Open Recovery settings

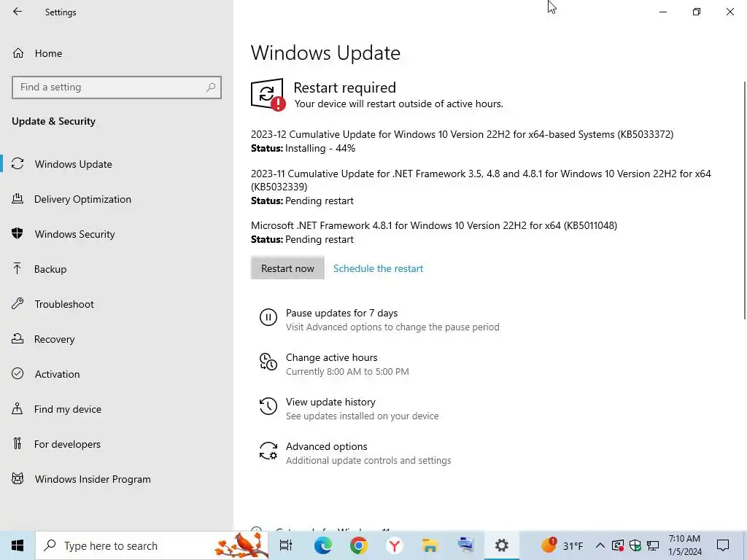[117, 339]
